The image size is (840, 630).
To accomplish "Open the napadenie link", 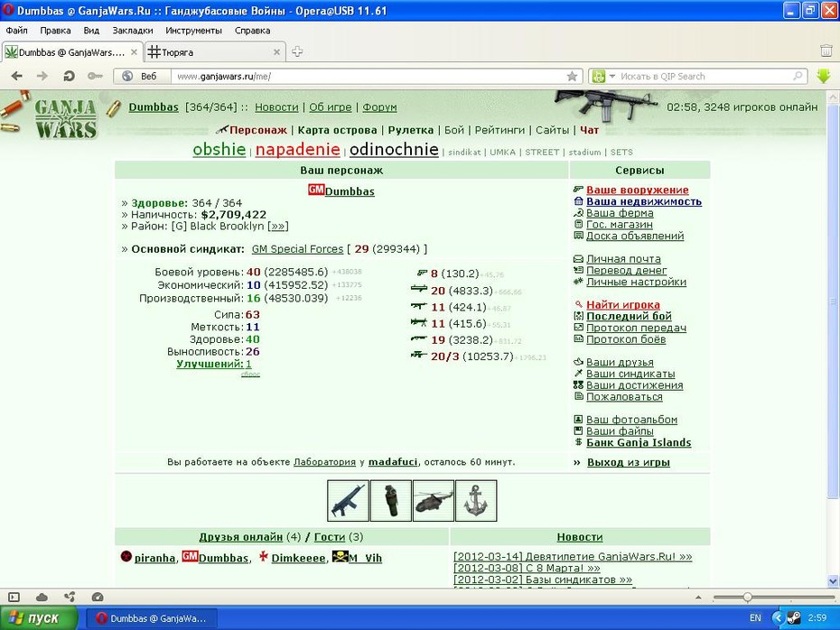I will [298, 149].
